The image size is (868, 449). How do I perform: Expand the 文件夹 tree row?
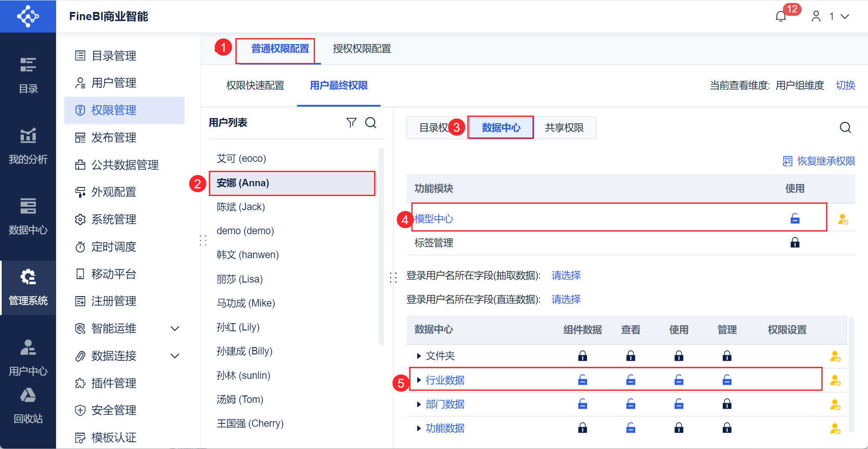pos(419,356)
